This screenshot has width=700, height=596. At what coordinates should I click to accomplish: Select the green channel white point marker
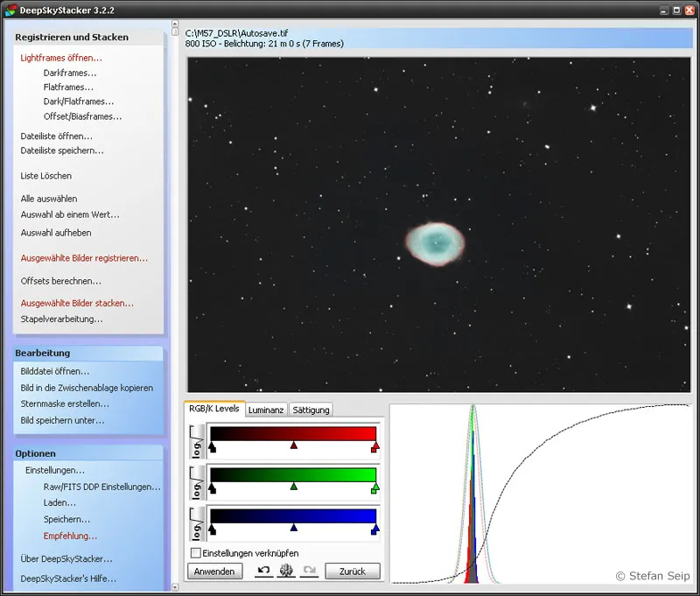click(375, 488)
